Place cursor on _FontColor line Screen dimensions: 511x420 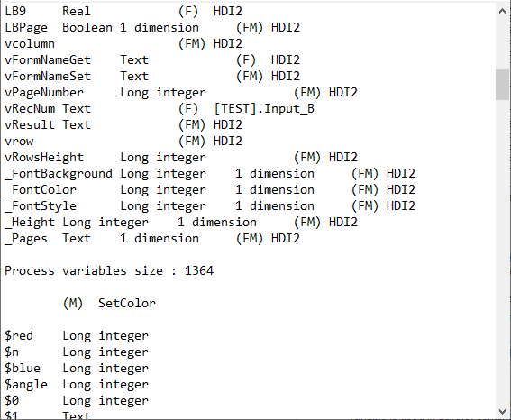click(x=210, y=190)
